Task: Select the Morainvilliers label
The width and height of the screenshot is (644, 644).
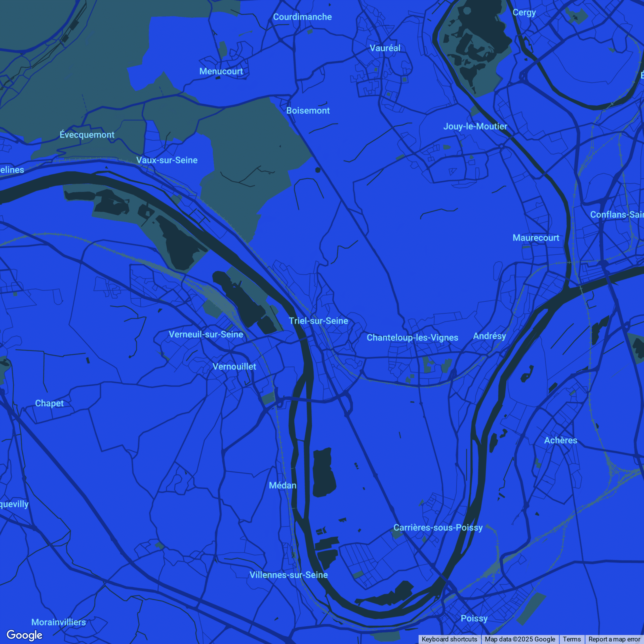Action: point(59,622)
